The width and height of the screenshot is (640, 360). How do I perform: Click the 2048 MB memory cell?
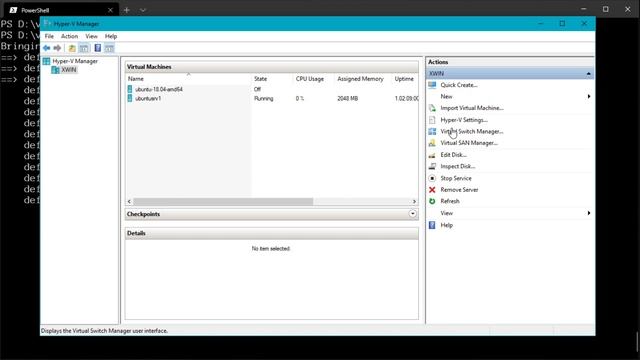(347, 98)
